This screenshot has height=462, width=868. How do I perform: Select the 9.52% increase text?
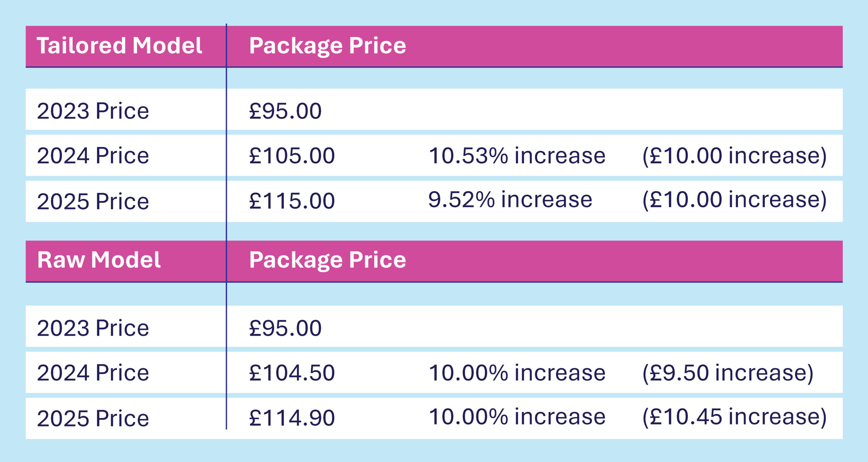[x=510, y=199]
